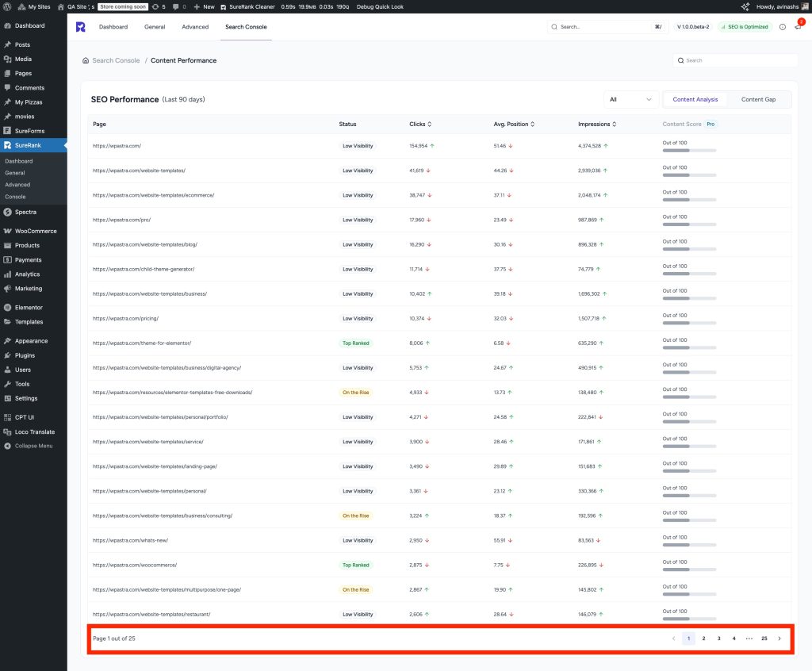Open the General tab in SureRank nav
812x671 pixels.
(x=155, y=27)
